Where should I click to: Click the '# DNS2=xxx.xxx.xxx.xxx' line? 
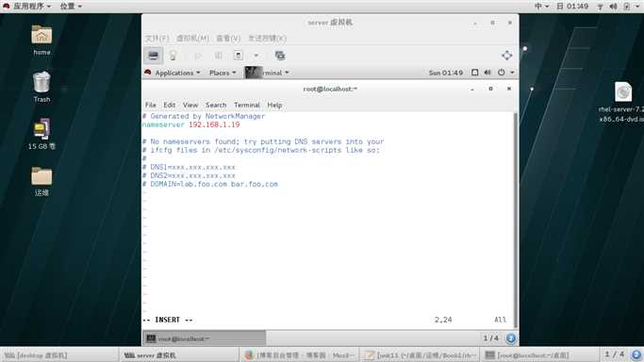[x=189, y=175]
